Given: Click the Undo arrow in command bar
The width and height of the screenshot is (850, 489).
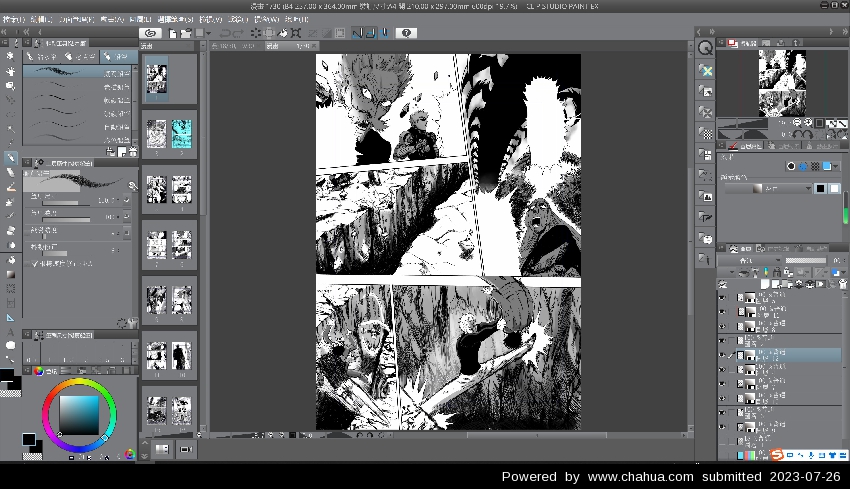Looking at the screenshot, I should click(225, 33).
